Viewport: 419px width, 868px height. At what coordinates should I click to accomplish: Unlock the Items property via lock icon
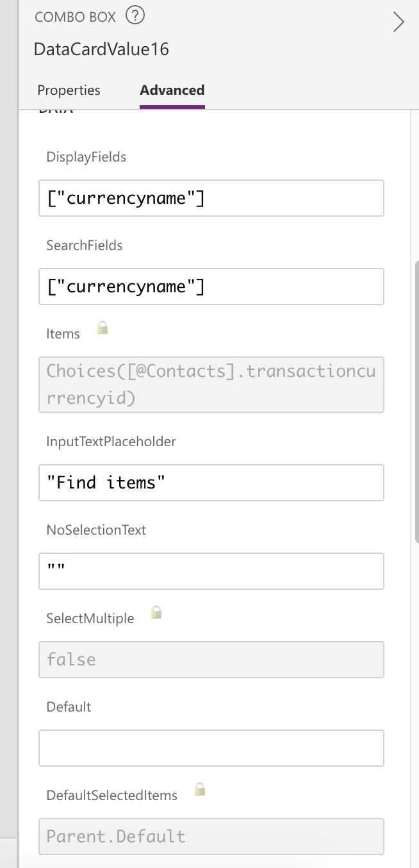click(103, 328)
